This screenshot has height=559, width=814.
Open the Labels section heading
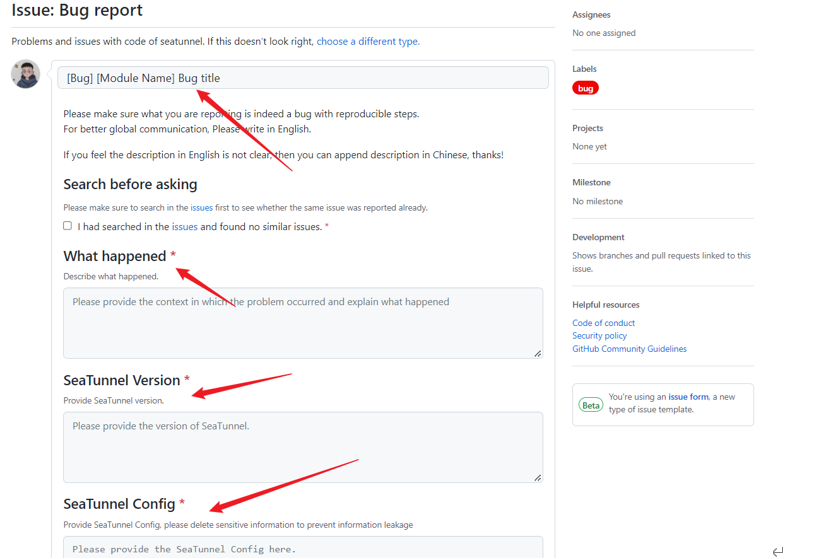point(584,69)
